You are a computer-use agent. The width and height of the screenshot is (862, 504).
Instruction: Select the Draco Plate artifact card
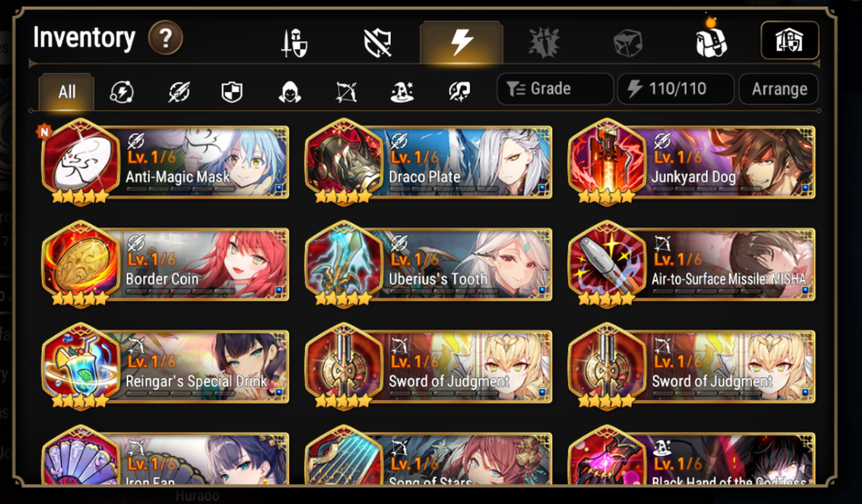pyautogui.click(x=429, y=162)
